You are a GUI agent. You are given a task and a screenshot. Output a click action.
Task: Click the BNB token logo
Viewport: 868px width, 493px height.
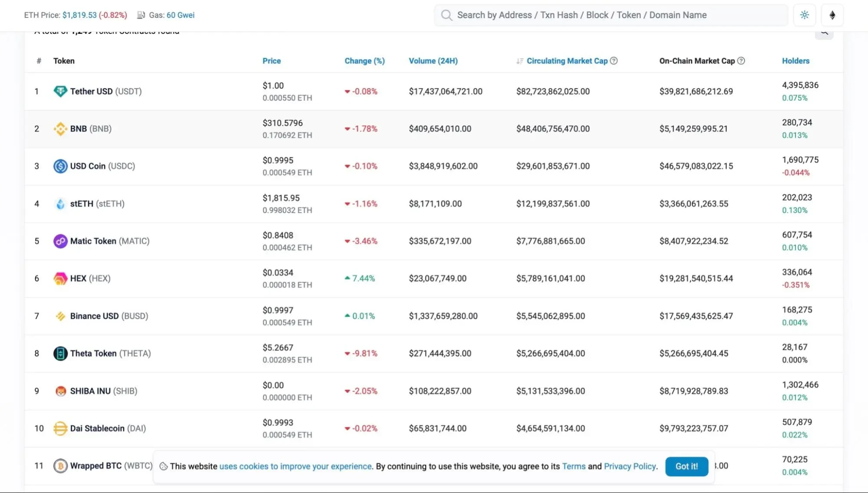pos(60,129)
